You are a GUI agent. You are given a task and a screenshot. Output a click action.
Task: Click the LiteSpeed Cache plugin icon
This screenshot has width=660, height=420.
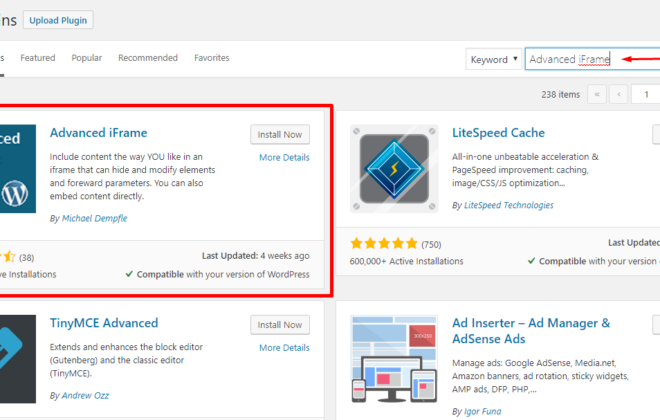(394, 169)
